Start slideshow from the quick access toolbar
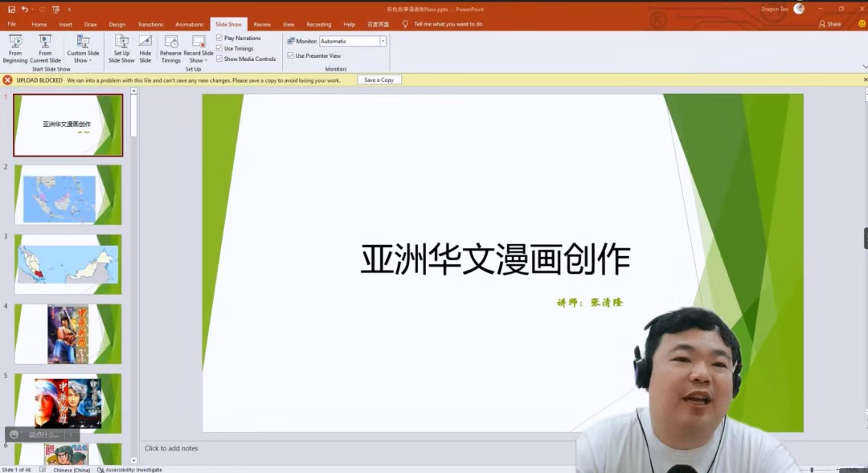 click(55, 10)
